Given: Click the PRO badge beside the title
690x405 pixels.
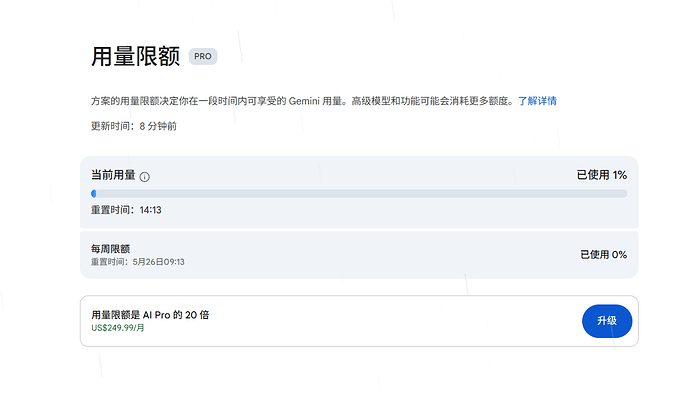Looking at the screenshot, I should pos(203,56).
